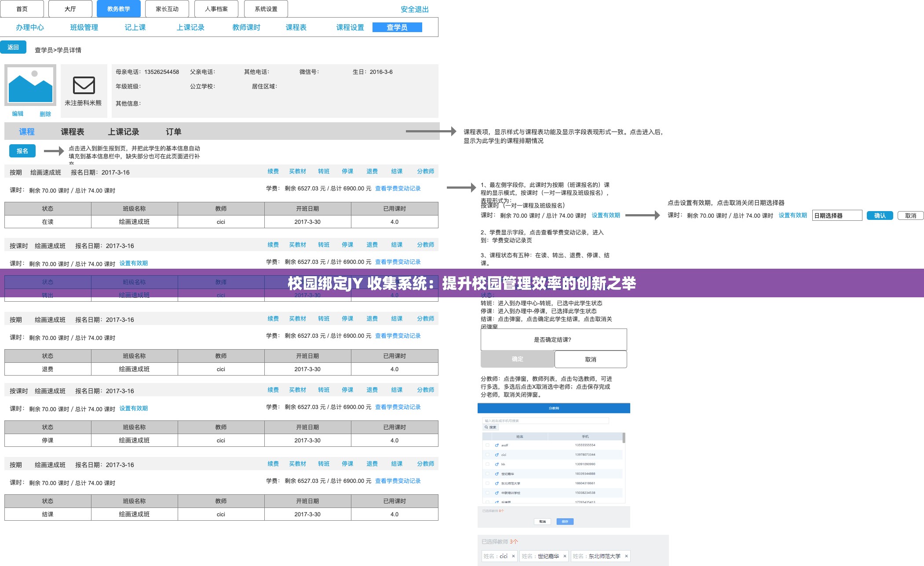This screenshot has width=924, height=566.
Task: Click the teacher search input in 分教师 dialog
Action: click(x=545, y=421)
